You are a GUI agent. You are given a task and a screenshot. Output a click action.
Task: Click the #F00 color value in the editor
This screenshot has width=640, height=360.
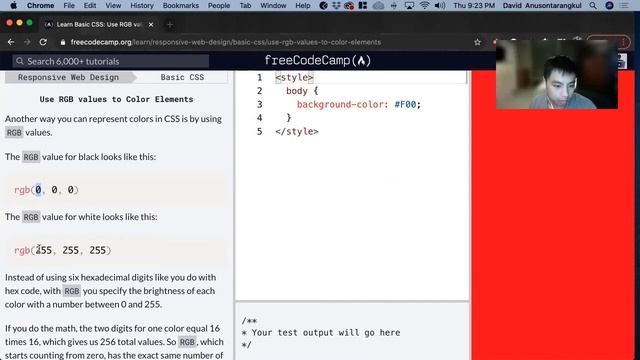click(405, 104)
